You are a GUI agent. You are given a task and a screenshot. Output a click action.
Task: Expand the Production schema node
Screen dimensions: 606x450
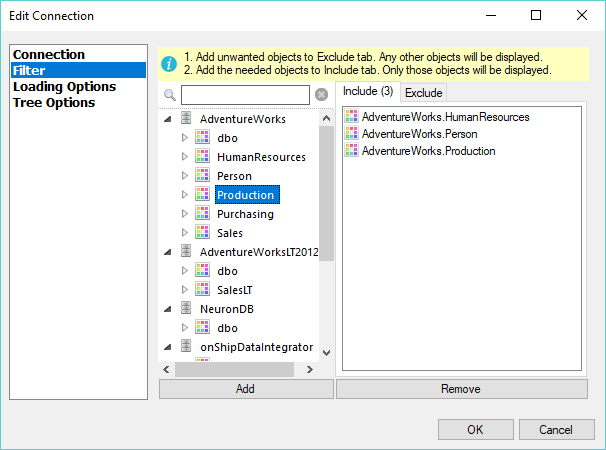point(185,194)
